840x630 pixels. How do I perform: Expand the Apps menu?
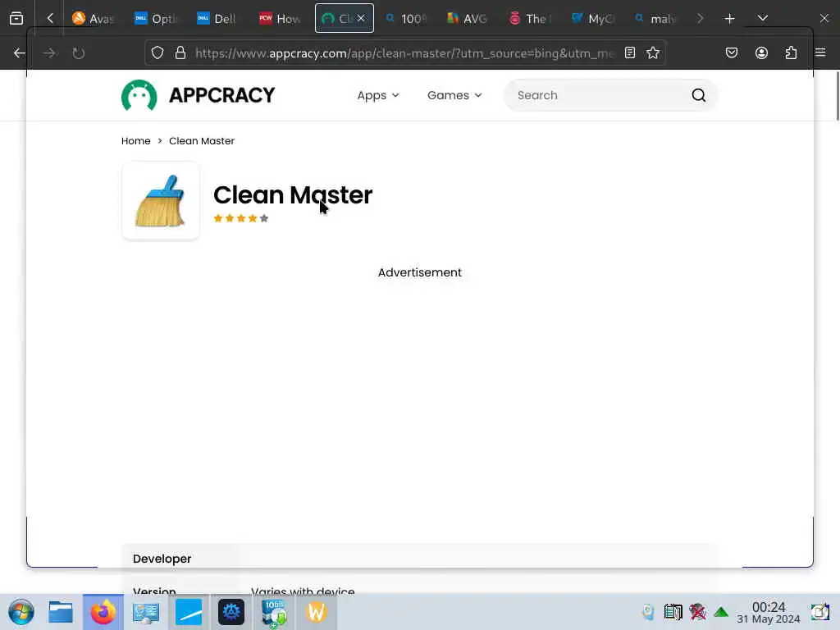pyautogui.click(x=378, y=95)
